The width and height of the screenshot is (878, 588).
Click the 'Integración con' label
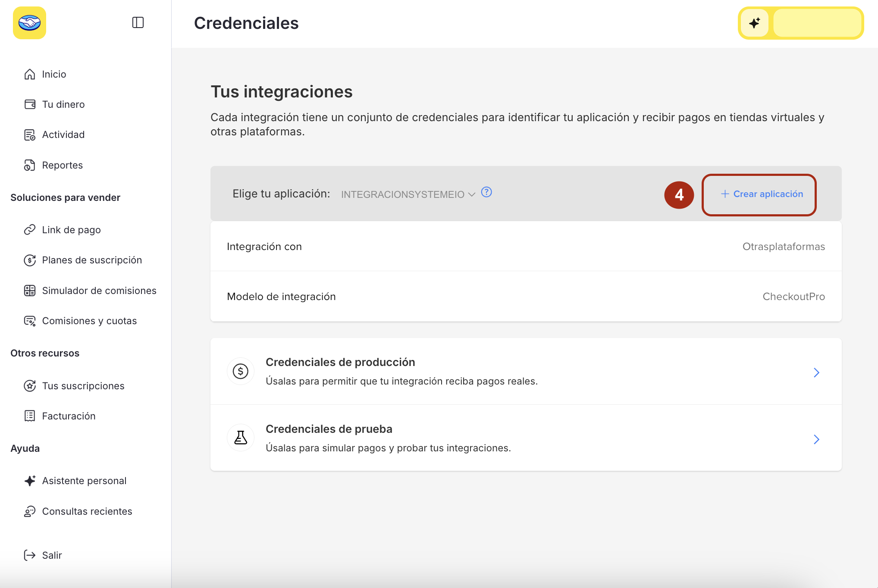point(264,247)
